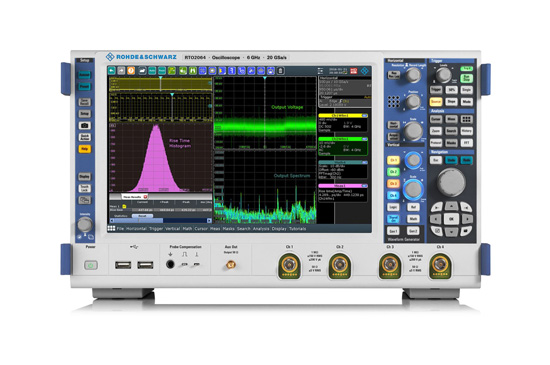
Task: Push the yellow Help button on left panel
Action: (x=84, y=149)
